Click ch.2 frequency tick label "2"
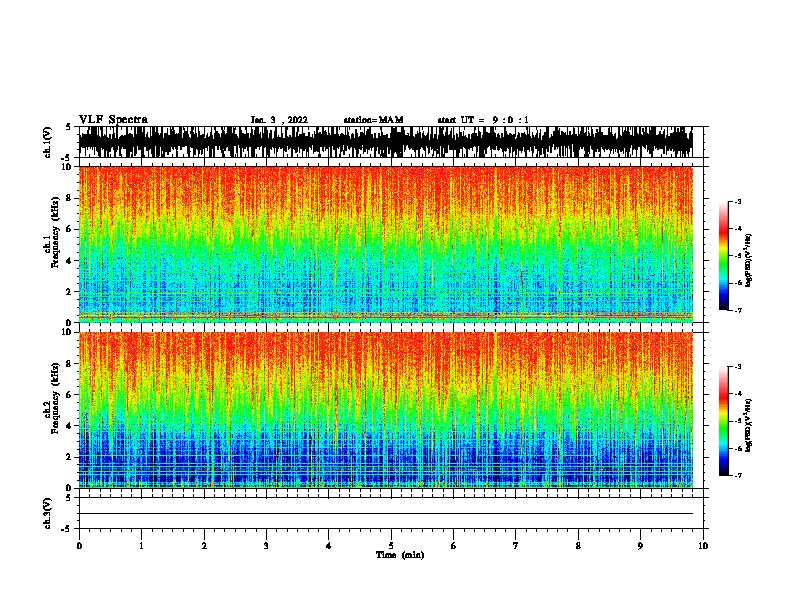 (x=70, y=457)
